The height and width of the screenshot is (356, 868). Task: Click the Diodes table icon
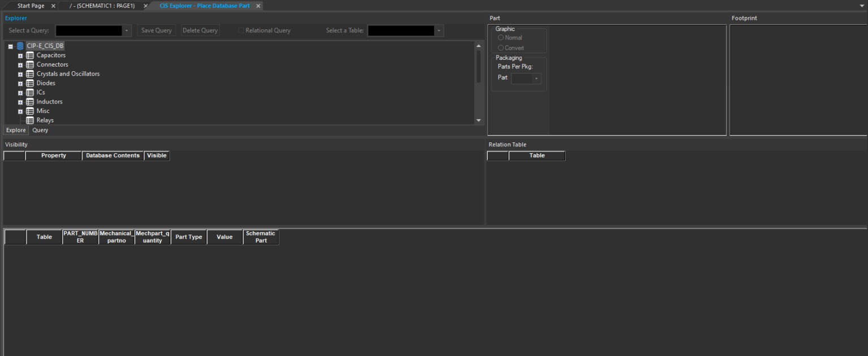[x=29, y=83]
